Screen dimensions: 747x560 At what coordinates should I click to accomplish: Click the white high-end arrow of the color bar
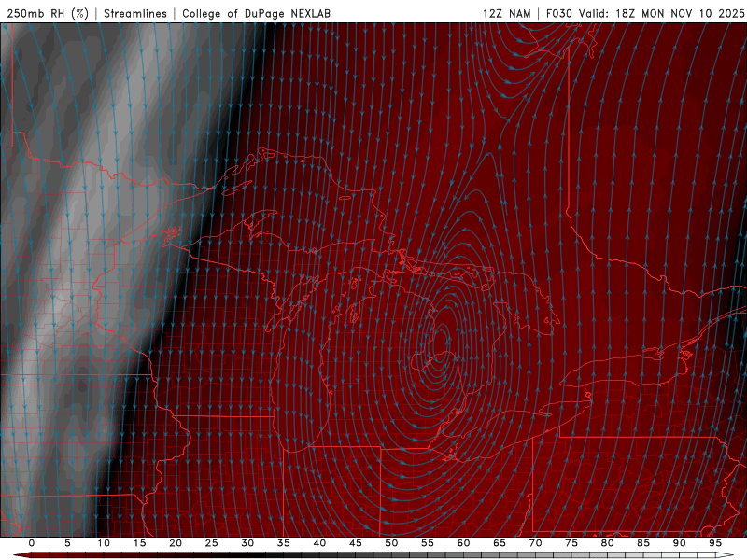coord(725,555)
